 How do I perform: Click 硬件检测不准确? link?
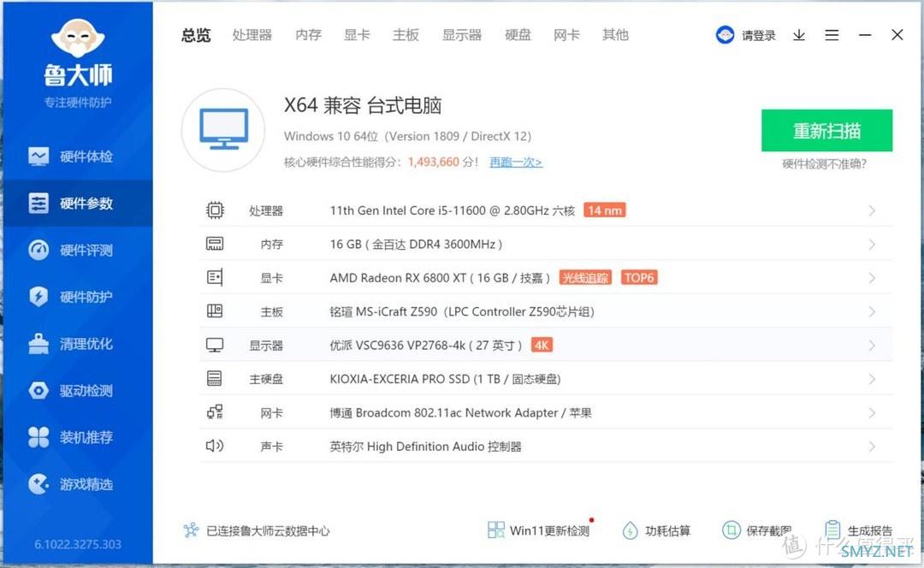pos(825,163)
